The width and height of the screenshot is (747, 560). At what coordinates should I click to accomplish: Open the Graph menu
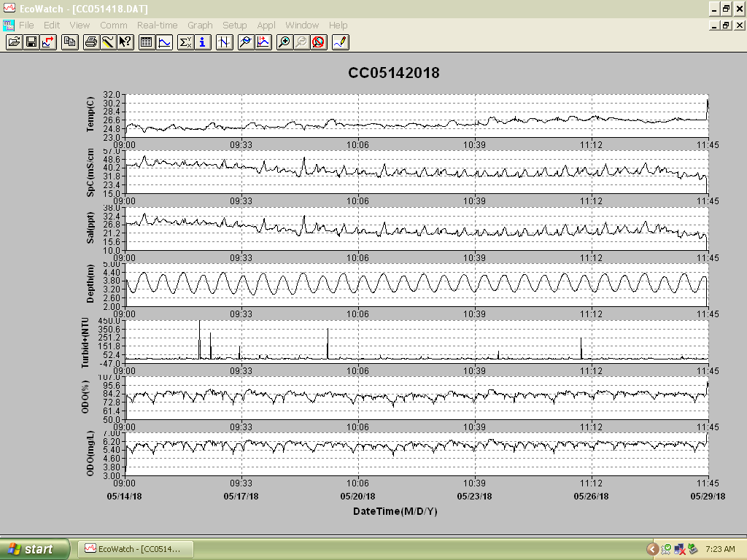point(200,26)
